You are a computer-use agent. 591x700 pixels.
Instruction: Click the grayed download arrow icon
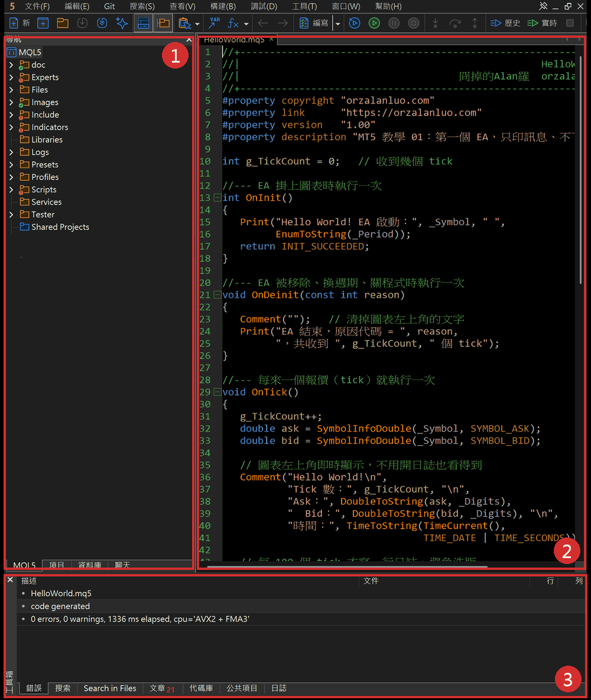point(82,23)
